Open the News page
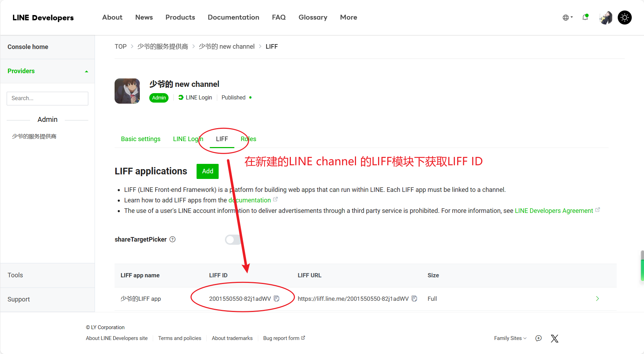Image resolution: width=644 pixels, height=354 pixels. click(144, 17)
